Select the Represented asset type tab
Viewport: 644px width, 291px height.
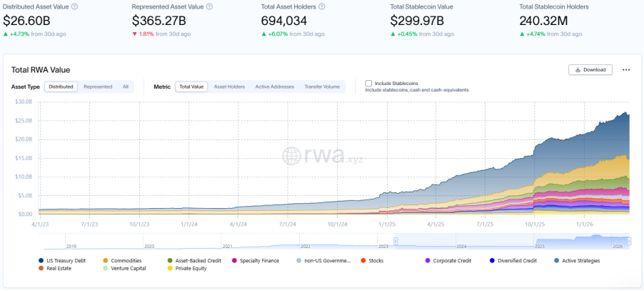click(x=98, y=87)
